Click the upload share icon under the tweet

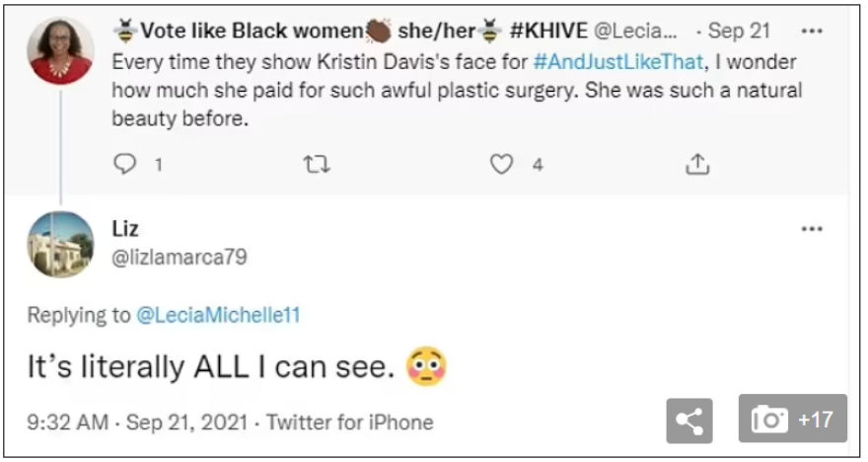696,164
